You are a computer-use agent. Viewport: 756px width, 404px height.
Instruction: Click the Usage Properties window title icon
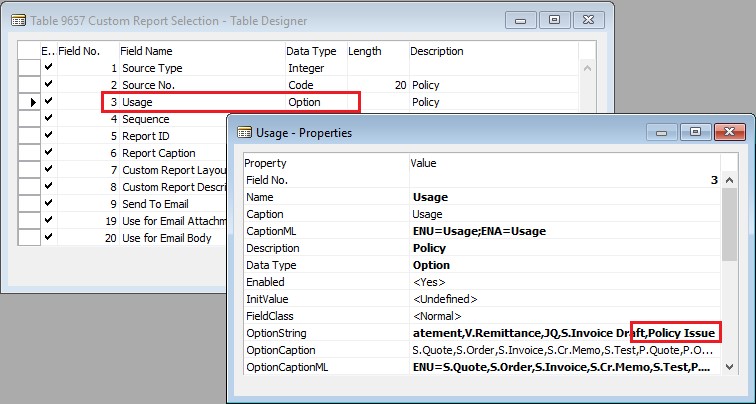(x=244, y=132)
